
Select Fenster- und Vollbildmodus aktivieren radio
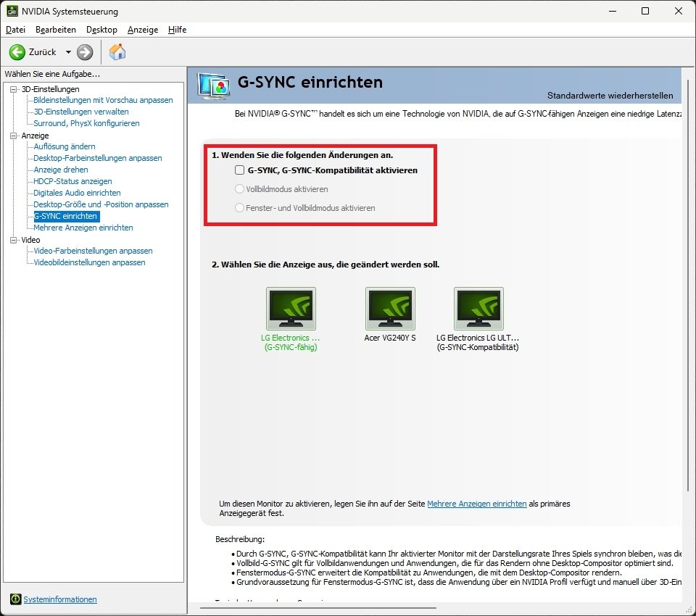tap(239, 208)
